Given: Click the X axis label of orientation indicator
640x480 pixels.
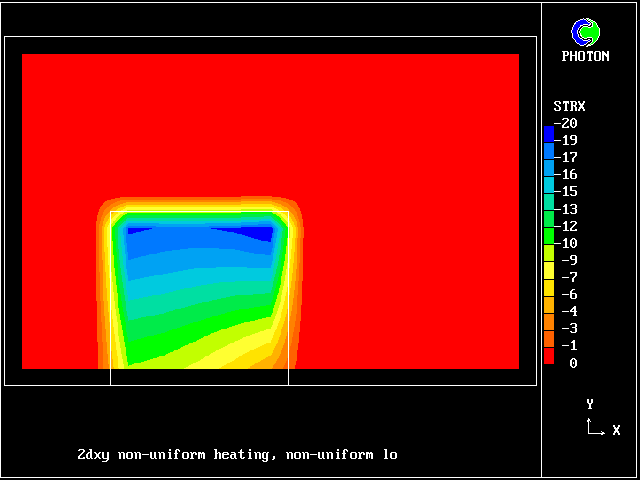Looking at the screenshot, I should (616, 430).
